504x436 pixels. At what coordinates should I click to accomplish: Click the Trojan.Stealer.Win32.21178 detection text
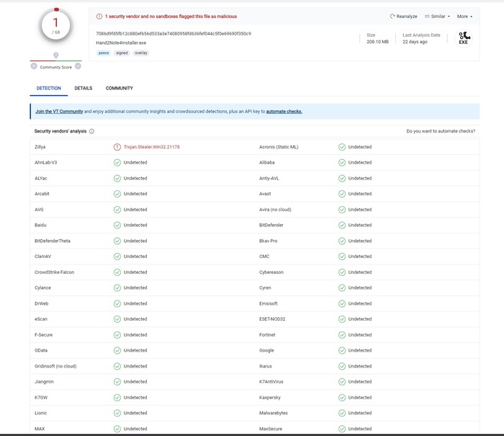(151, 147)
